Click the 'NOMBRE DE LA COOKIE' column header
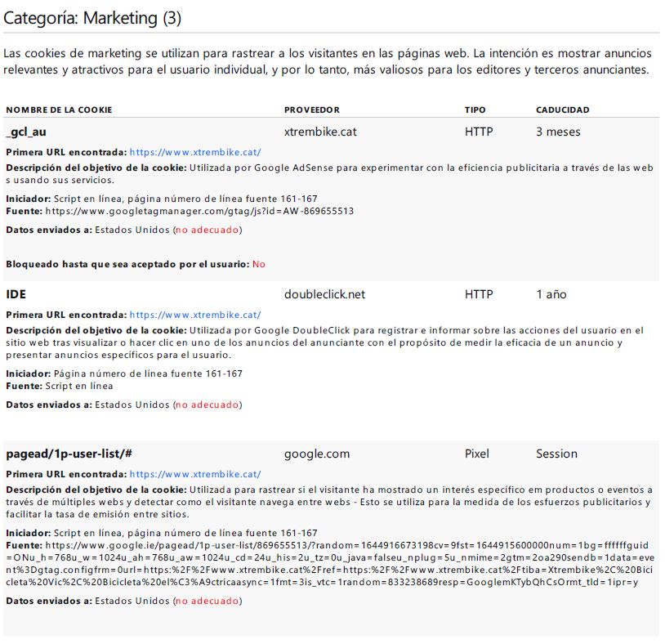Viewport: 665px width, 644px height. pos(59,110)
